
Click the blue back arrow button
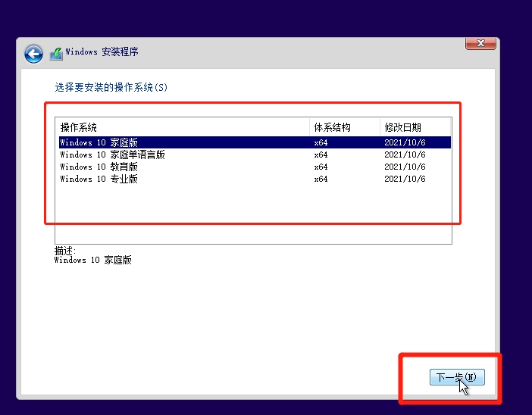tap(33, 54)
